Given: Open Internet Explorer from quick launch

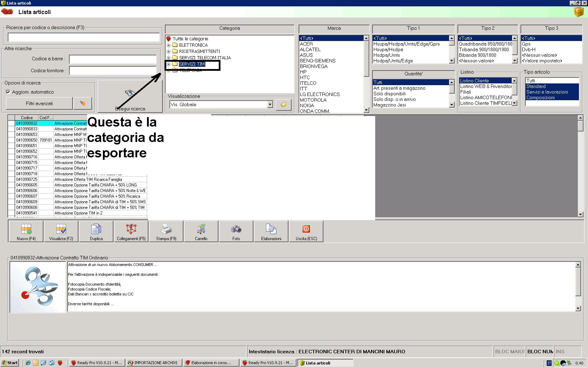Looking at the screenshot, I should (x=28, y=363).
